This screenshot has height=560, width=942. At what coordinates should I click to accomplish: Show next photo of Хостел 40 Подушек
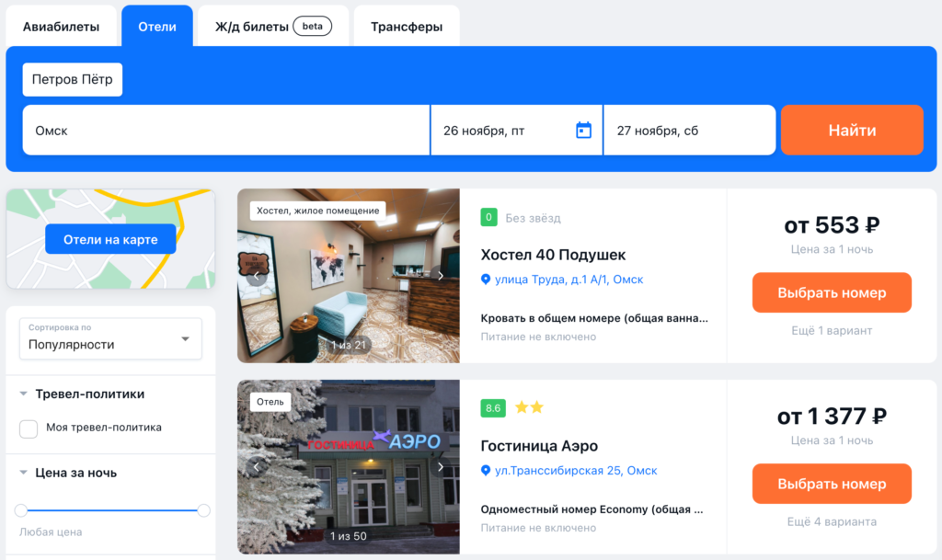pyautogui.click(x=441, y=276)
